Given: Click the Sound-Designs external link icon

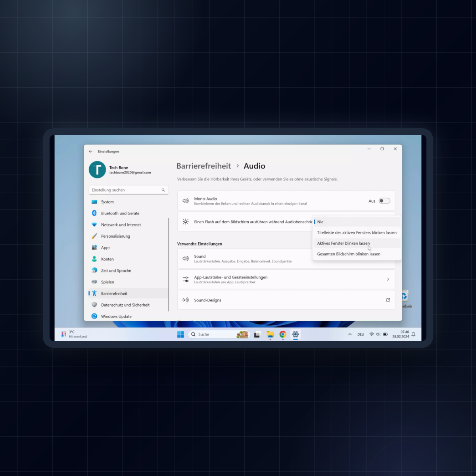Looking at the screenshot, I should point(388,300).
